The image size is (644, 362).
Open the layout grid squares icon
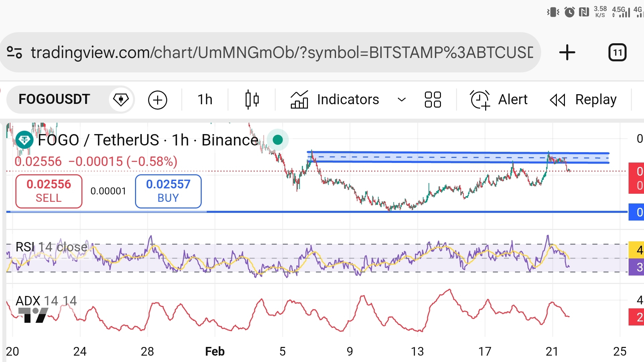coord(433,100)
